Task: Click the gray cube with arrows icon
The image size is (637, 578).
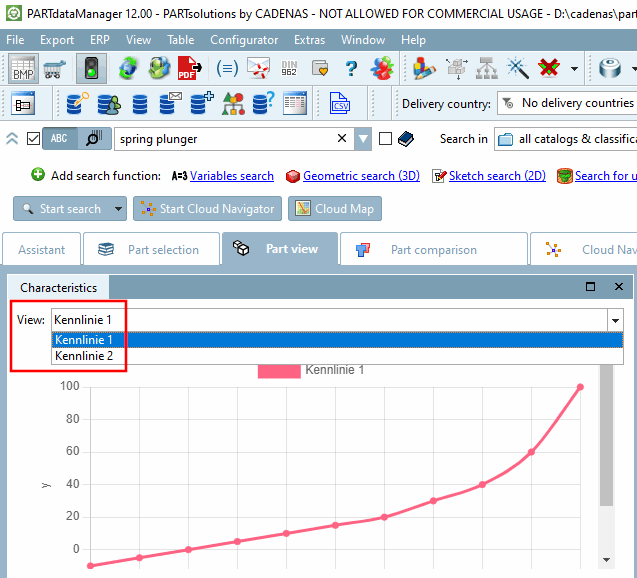Action: (x=457, y=68)
